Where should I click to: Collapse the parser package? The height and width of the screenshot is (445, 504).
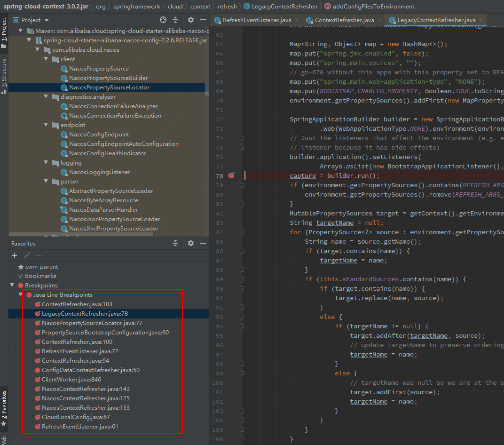point(46,182)
